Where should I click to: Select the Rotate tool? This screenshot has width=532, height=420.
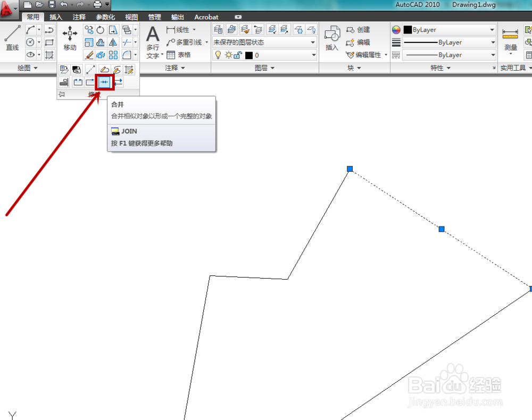pyautogui.click(x=101, y=30)
